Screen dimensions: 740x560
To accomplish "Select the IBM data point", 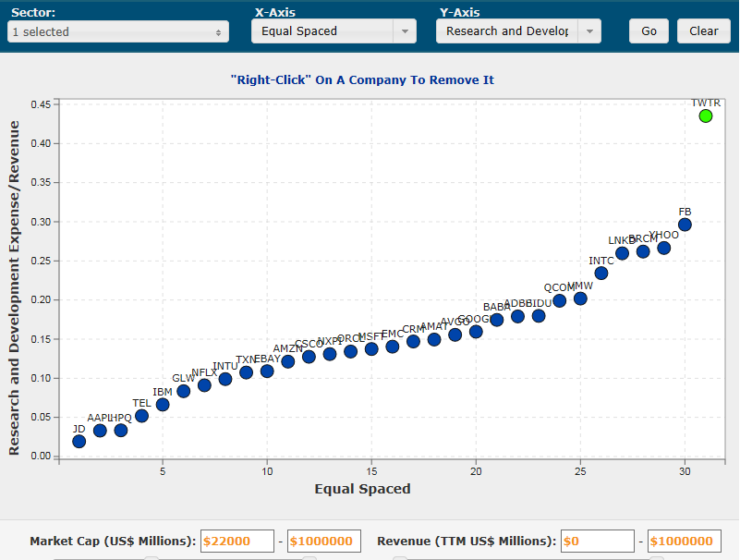I will (163, 405).
